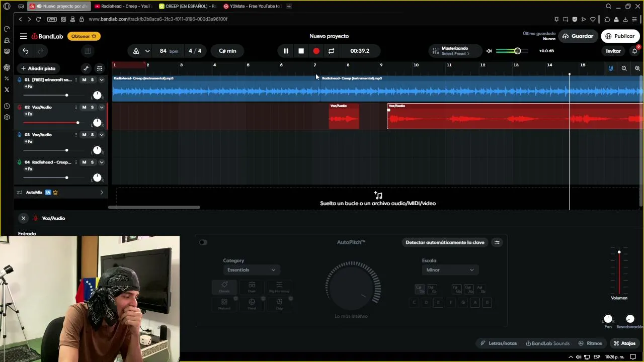Select the Big Harmony AutoPitch preset
The image size is (644, 362).
point(279,287)
